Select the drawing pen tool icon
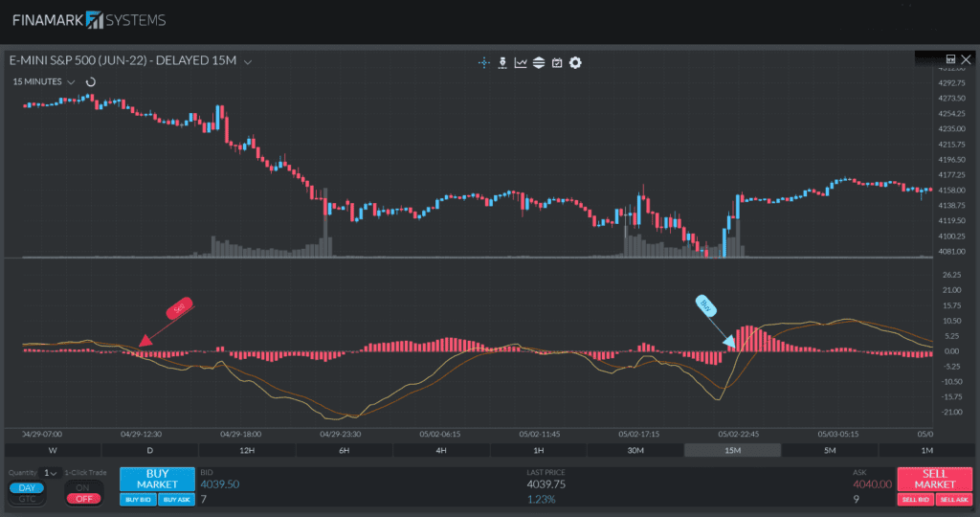 click(502, 63)
